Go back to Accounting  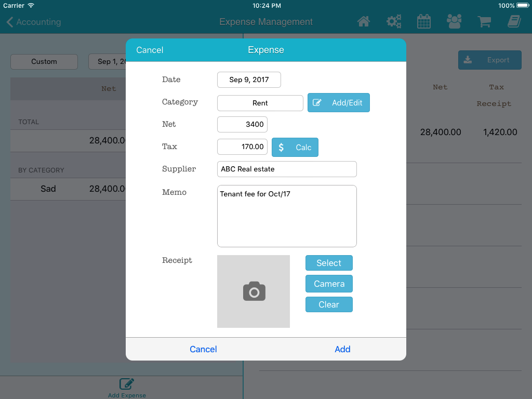[x=34, y=22]
